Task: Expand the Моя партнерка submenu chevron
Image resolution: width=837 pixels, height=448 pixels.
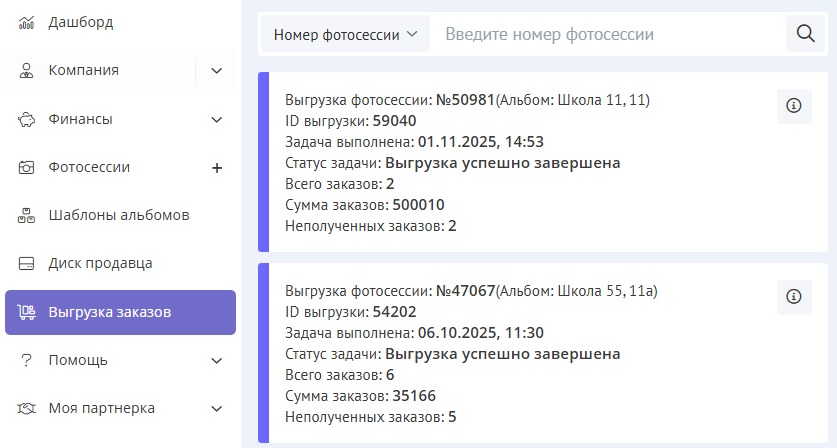Action: pos(217,408)
